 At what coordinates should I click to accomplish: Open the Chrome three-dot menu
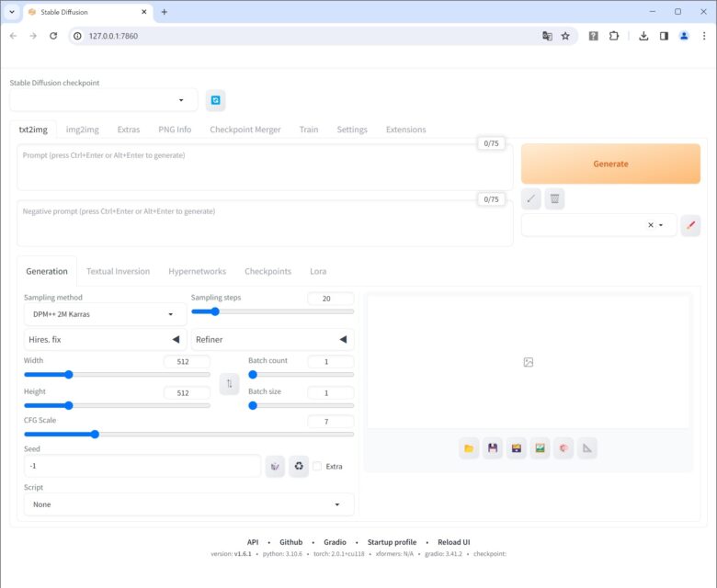[704, 36]
